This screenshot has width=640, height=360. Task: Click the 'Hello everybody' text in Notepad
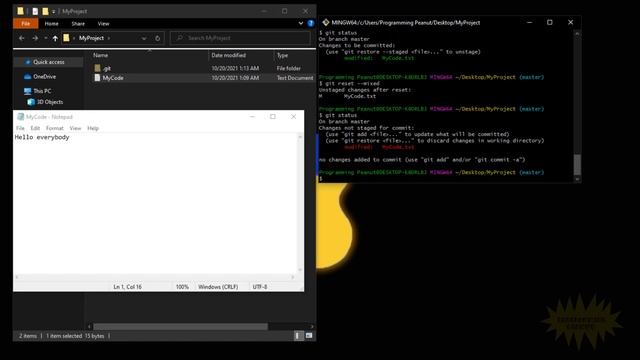[42, 138]
